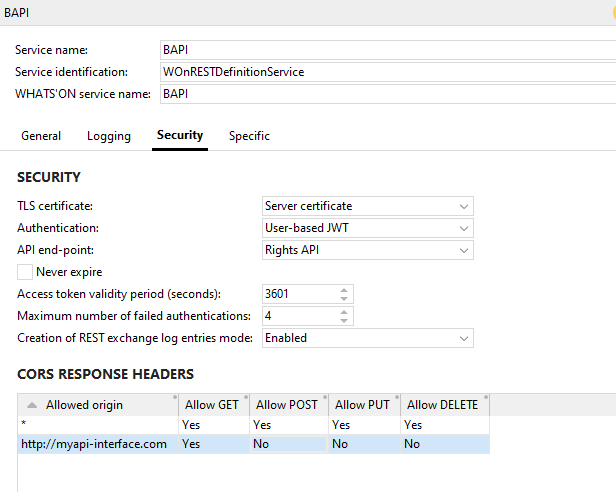This screenshot has width=616, height=492.
Task: Select the Security tab
Action: 180,135
